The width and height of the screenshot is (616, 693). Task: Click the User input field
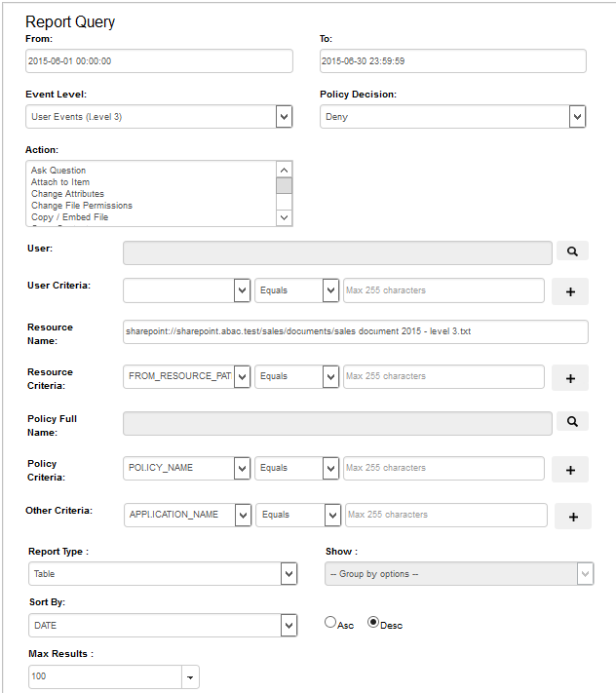[x=337, y=252]
